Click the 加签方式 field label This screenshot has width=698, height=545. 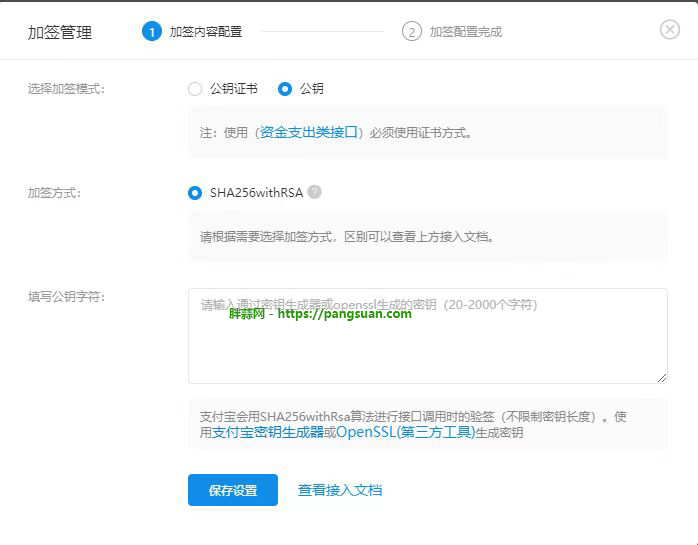pyautogui.click(x=54, y=193)
